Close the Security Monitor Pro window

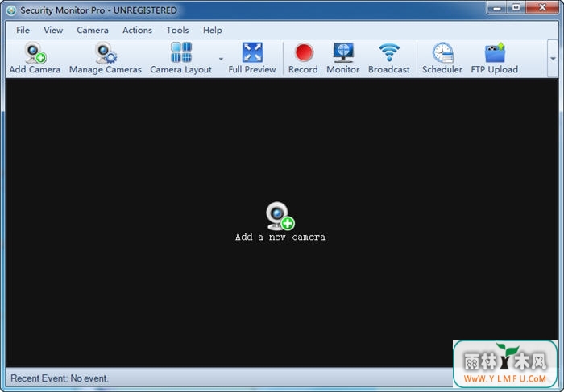pos(542,7)
